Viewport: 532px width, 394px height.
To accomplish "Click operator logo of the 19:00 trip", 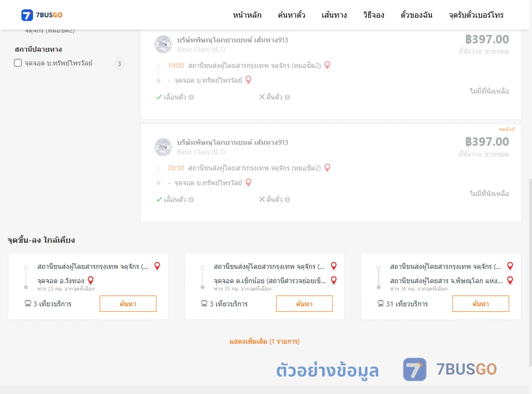I will (163, 44).
